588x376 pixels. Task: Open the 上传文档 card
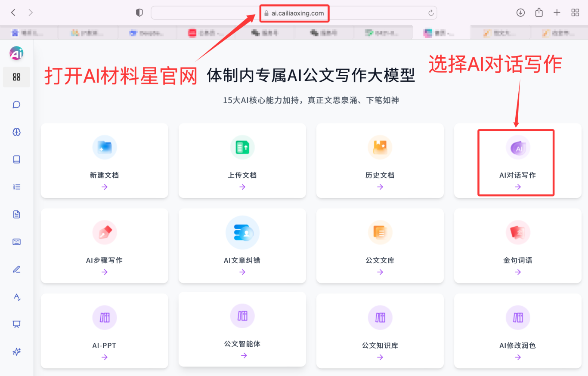point(242,161)
